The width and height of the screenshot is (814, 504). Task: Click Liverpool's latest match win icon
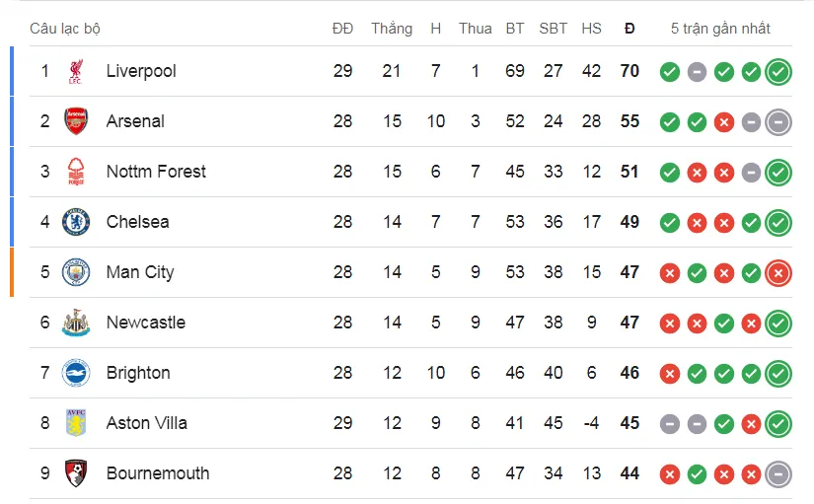pos(778,71)
